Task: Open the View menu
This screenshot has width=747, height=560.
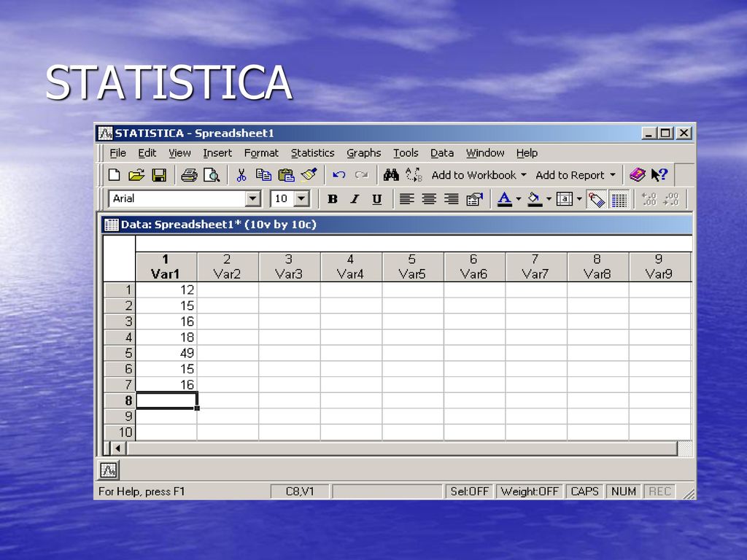Action: [x=179, y=153]
